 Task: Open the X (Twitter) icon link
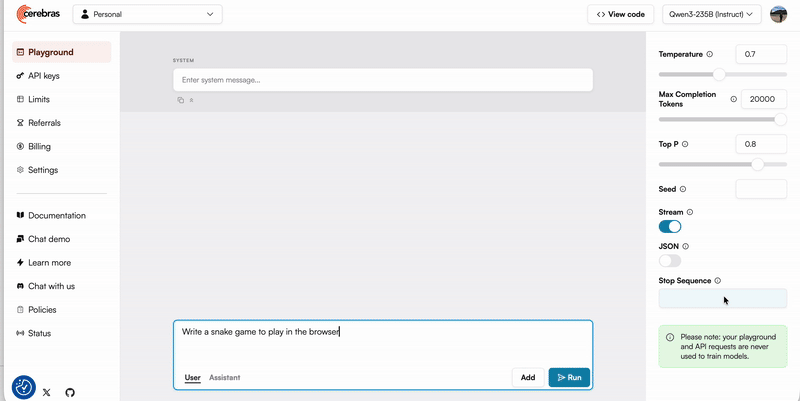(x=47, y=393)
